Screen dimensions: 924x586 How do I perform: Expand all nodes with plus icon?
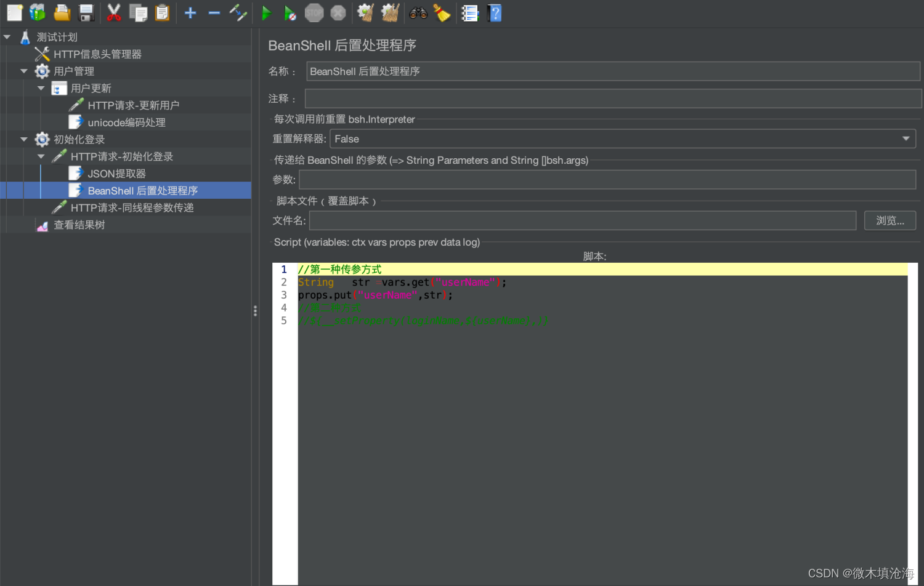point(190,13)
